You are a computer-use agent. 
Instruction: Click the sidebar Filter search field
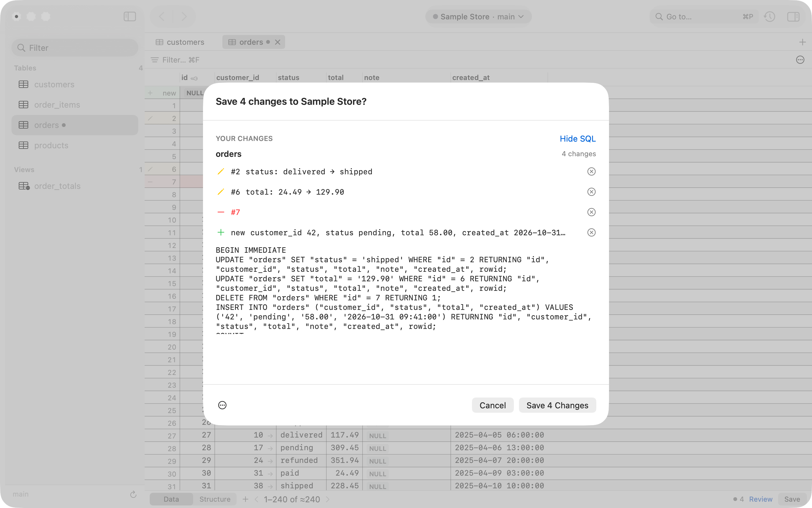tap(75, 48)
